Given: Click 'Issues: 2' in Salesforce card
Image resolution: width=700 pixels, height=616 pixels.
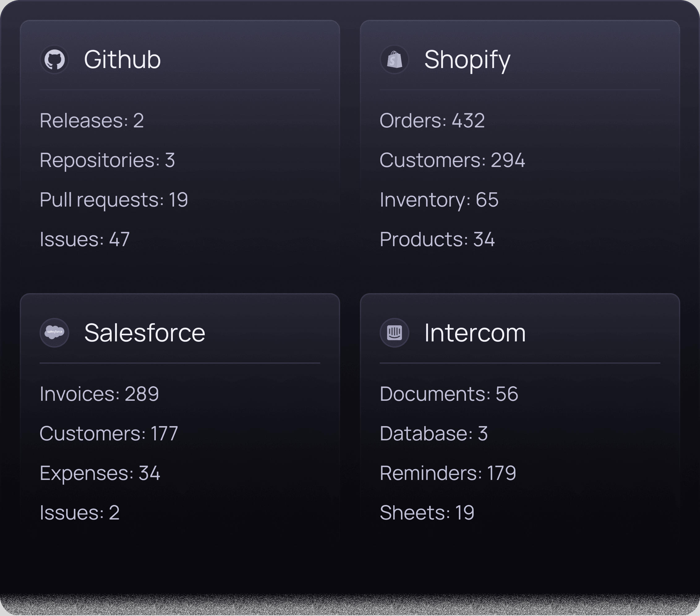Looking at the screenshot, I should (80, 512).
